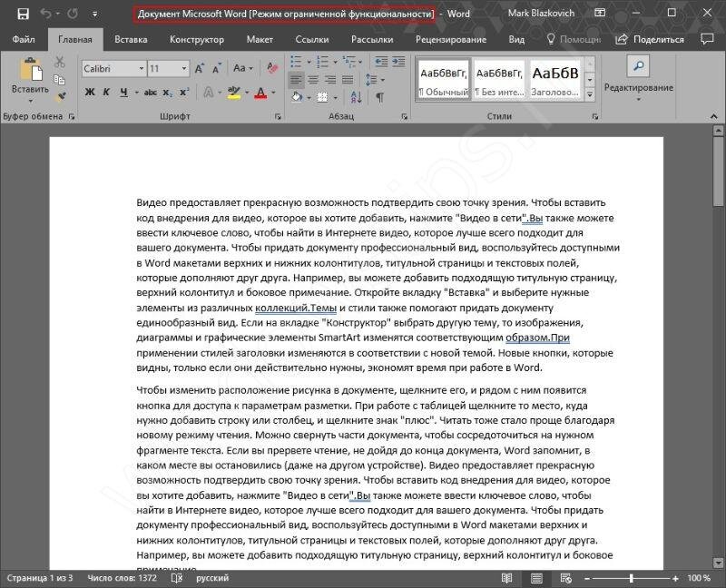Image resolution: width=726 pixels, height=588 pixels.
Task: Toggle bold Ж formatting
Action: coord(89,93)
